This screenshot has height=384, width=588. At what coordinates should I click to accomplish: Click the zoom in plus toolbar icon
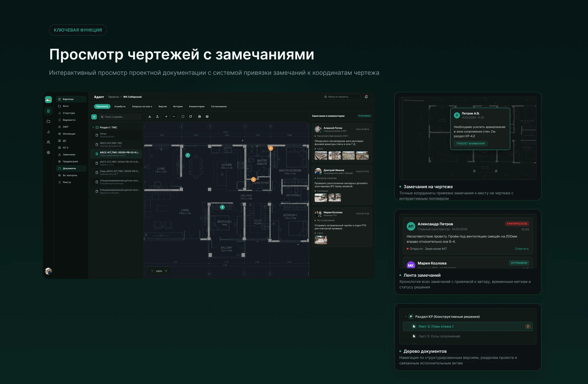pos(166,116)
